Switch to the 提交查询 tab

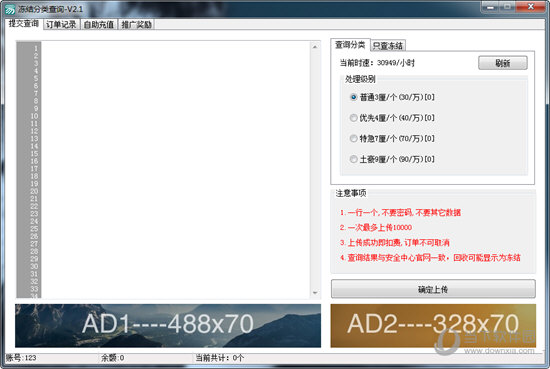(24, 24)
